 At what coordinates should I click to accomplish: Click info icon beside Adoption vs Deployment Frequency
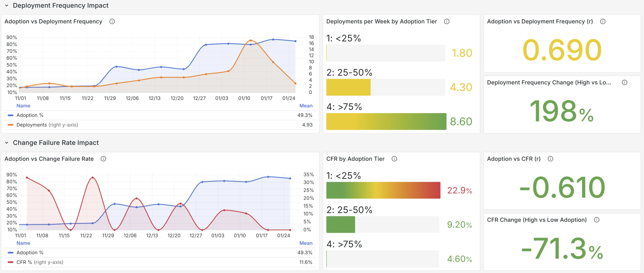[112, 22]
